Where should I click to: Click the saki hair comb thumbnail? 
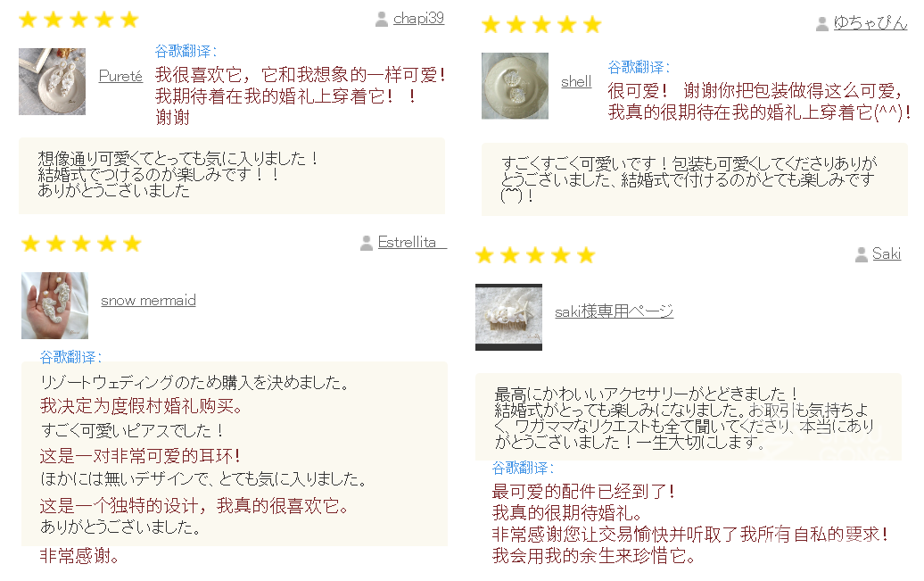pyautogui.click(x=508, y=318)
